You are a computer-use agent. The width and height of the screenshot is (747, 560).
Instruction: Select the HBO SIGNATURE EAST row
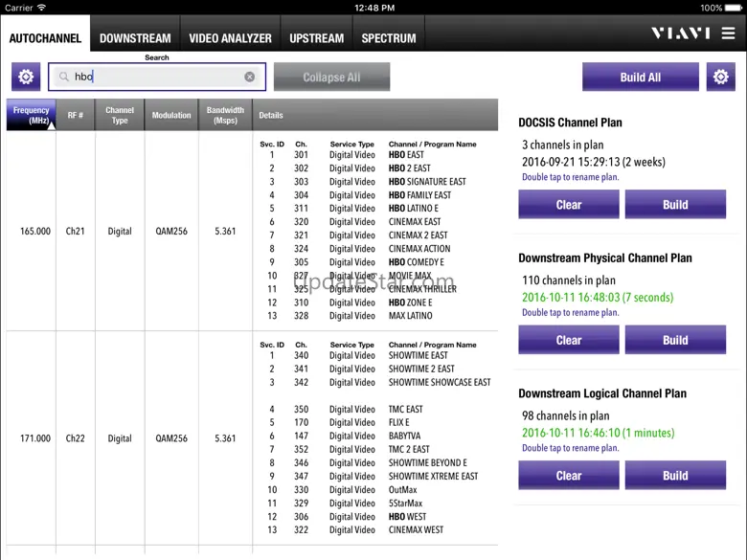(x=375, y=182)
